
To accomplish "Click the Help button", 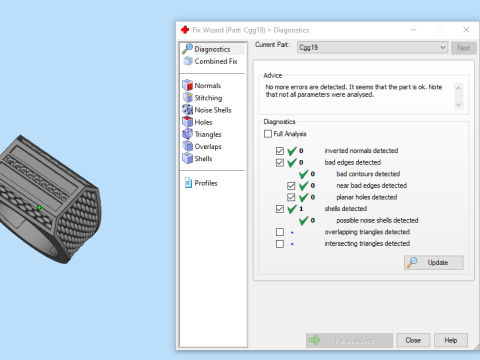I will (x=451, y=340).
